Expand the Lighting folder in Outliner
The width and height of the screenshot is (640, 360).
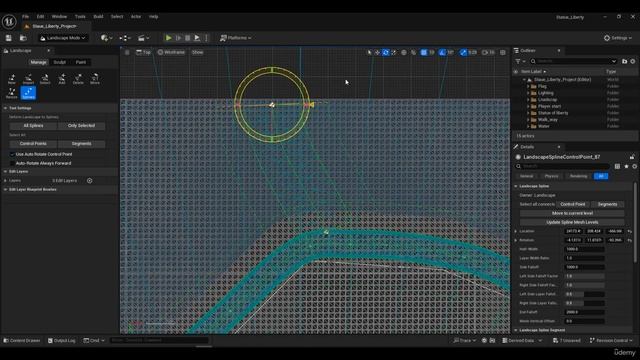(528, 93)
